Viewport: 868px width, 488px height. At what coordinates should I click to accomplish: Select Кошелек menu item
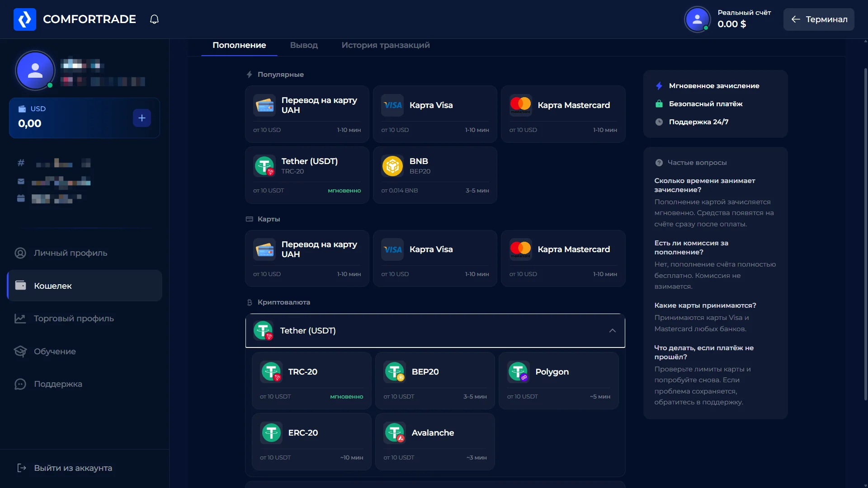pyautogui.click(x=85, y=286)
